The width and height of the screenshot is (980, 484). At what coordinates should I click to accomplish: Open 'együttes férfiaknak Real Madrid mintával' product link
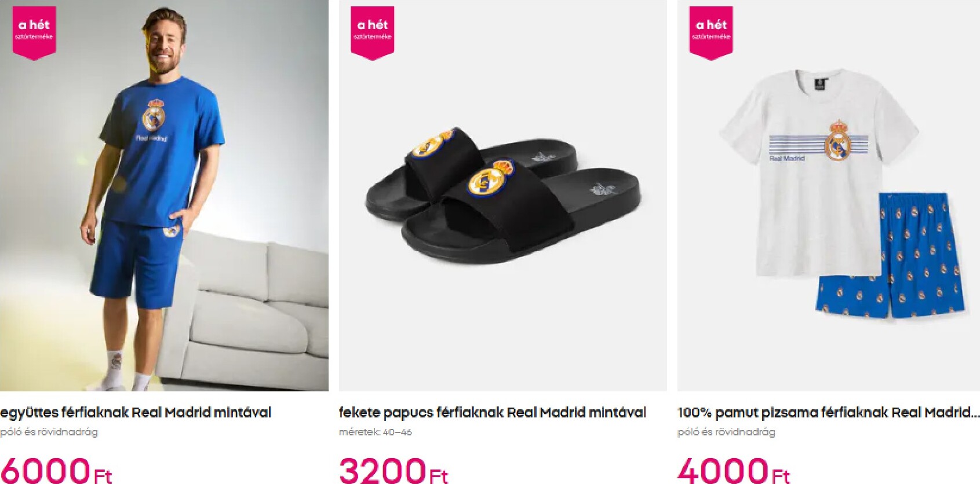point(136,413)
